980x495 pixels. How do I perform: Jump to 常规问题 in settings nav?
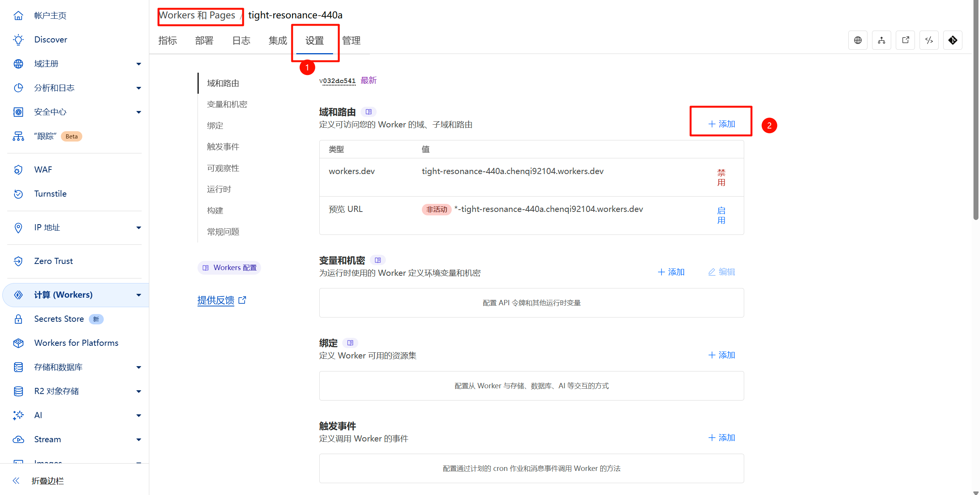pyautogui.click(x=223, y=232)
